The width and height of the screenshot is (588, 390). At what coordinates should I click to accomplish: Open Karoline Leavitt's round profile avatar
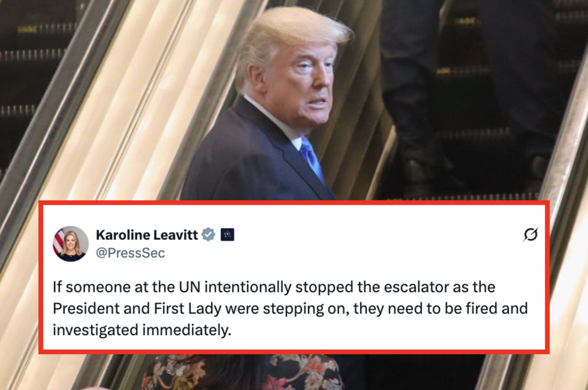click(x=71, y=243)
